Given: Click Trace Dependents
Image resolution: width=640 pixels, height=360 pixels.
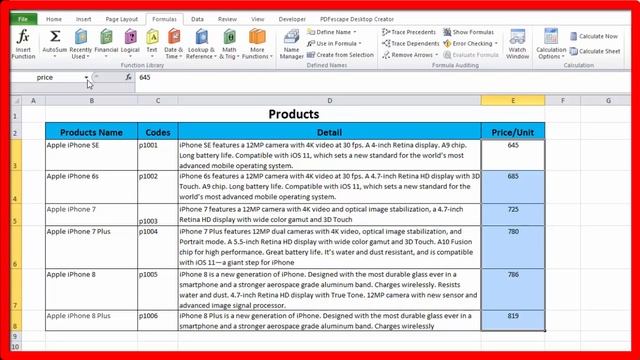Looking at the screenshot, I should [411, 43].
